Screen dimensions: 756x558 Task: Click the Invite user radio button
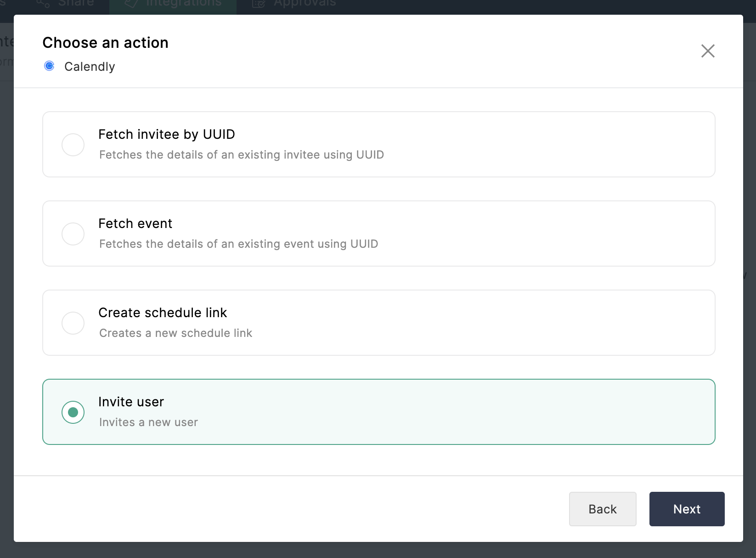(x=73, y=412)
